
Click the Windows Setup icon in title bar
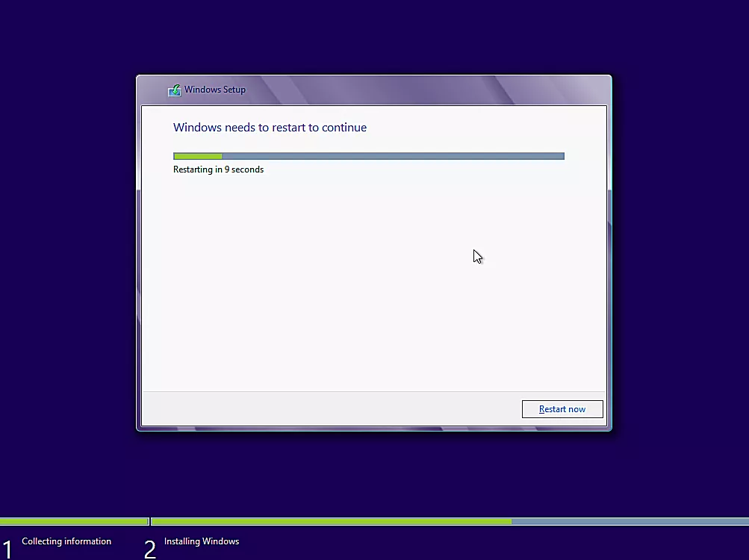[x=174, y=90]
